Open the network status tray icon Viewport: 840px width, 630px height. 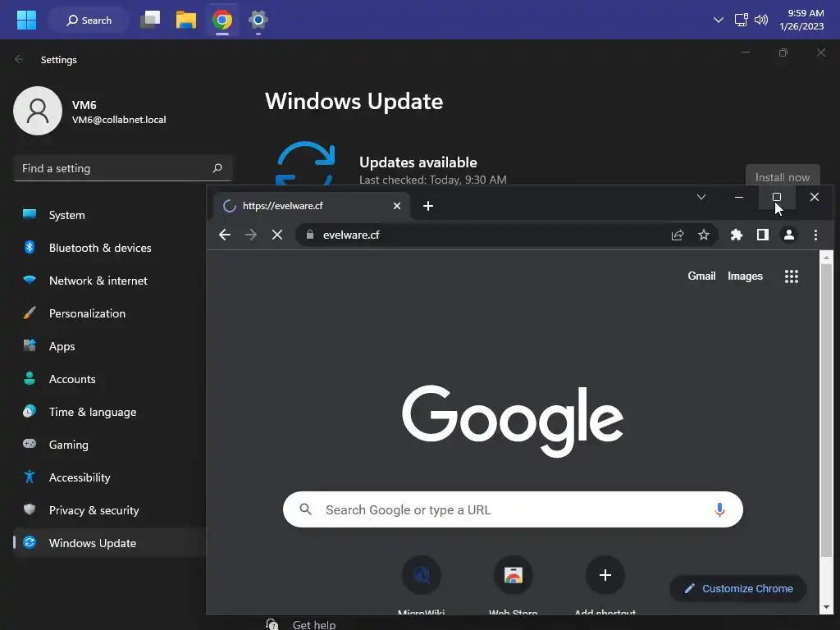pos(741,20)
